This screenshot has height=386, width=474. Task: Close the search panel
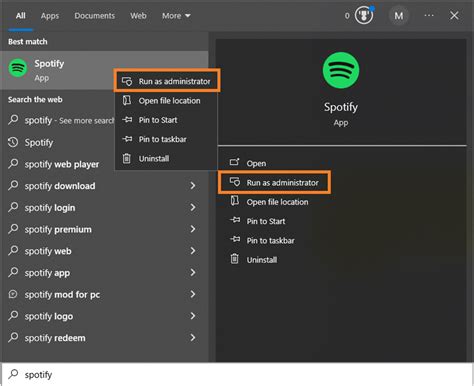click(454, 15)
